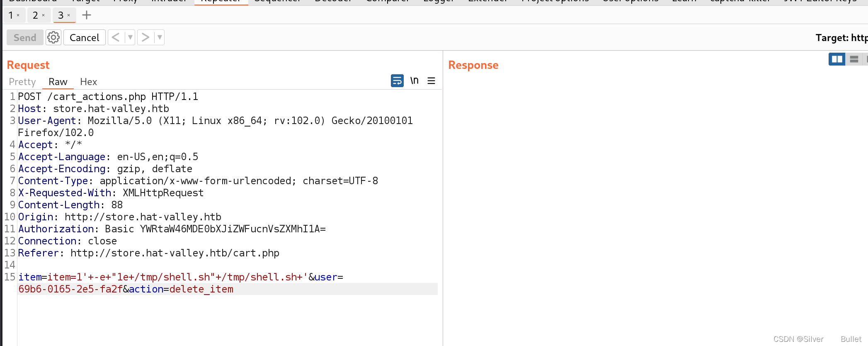
Task: Close Repeater tab 2 with its x
Action: [43, 15]
